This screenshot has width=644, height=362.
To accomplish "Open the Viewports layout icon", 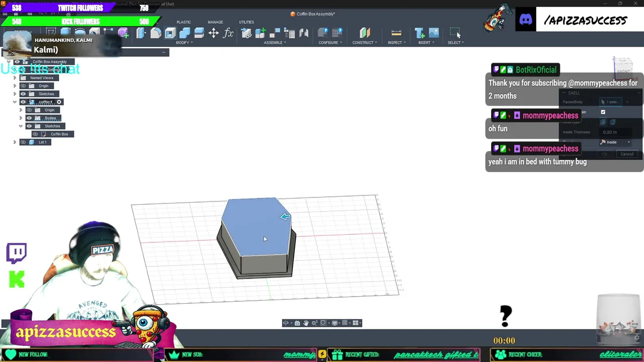I will coord(356,323).
